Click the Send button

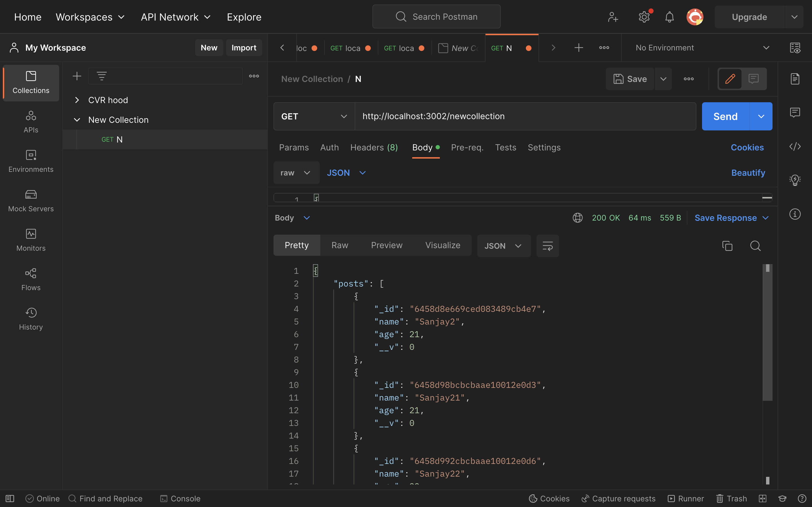point(725,116)
